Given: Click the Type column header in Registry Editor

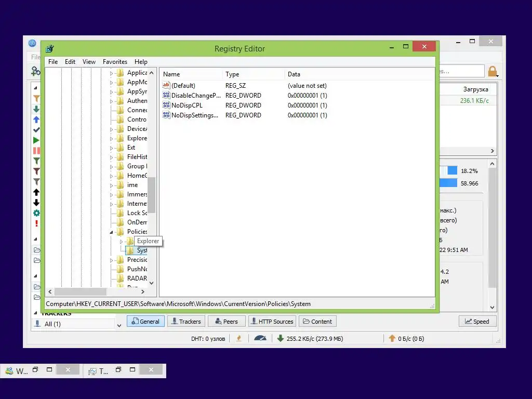Looking at the screenshot, I should tap(254, 74).
